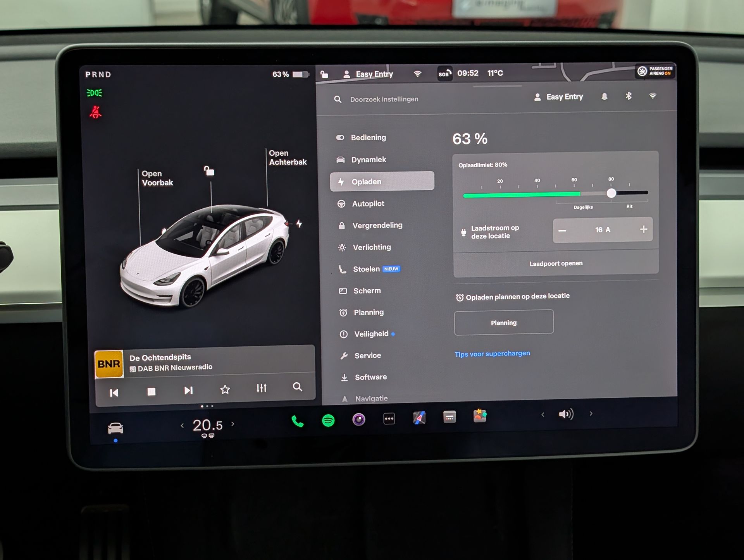
Task: Select Autopilot in the settings menu
Action: [x=368, y=204]
